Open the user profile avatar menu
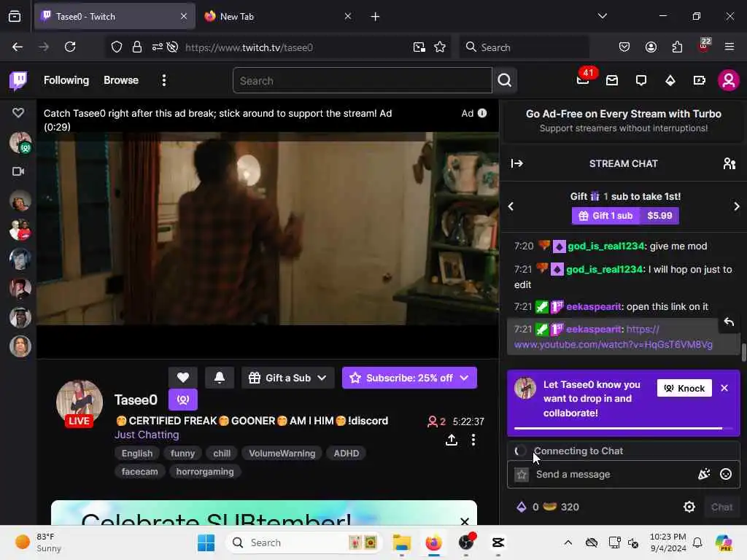The height and width of the screenshot is (560, 747). [x=729, y=80]
